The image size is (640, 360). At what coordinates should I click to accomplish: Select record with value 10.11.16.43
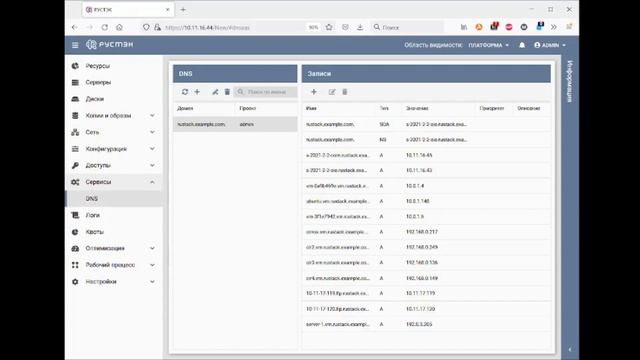[x=426, y=170]
